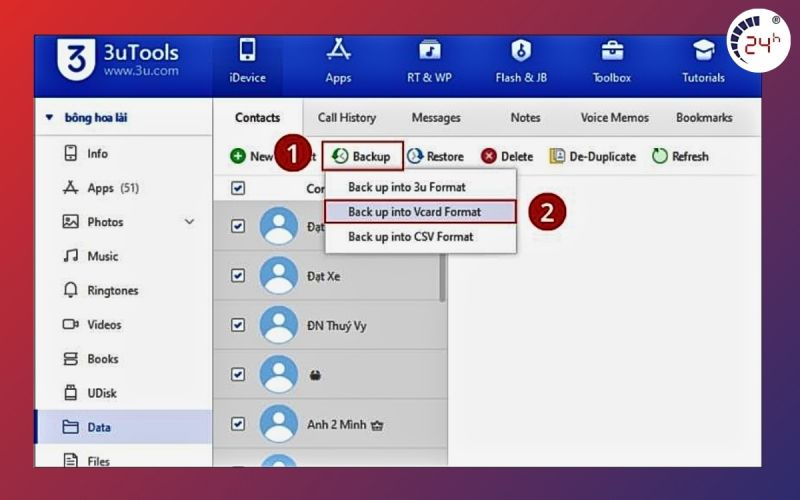Click the green Refresh icon
800x500 pixels.
click(x=660, y=156)
